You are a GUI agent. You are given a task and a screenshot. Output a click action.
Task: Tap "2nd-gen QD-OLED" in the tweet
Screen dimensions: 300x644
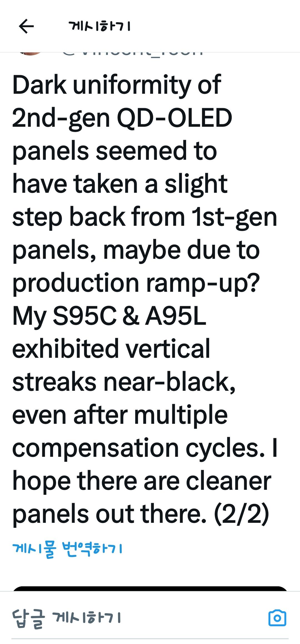click(x=122, y=118)
